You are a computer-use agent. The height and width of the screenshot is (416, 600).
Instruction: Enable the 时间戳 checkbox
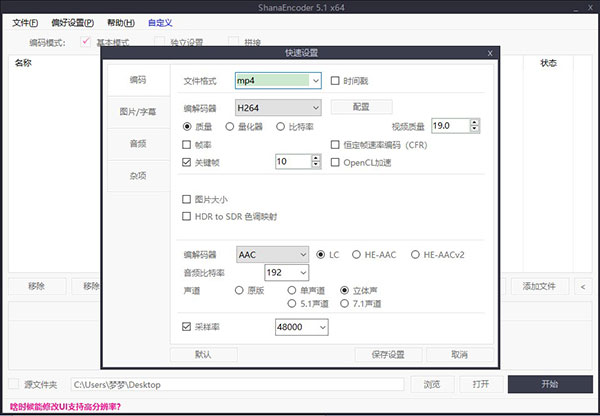pyautogui.click(x=335, y=81)
